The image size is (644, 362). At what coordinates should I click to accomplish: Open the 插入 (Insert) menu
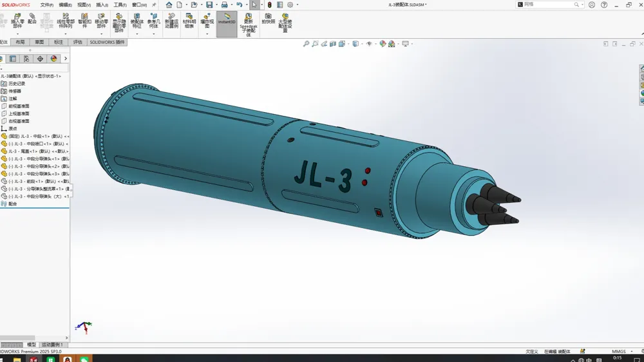pos(102,5)
